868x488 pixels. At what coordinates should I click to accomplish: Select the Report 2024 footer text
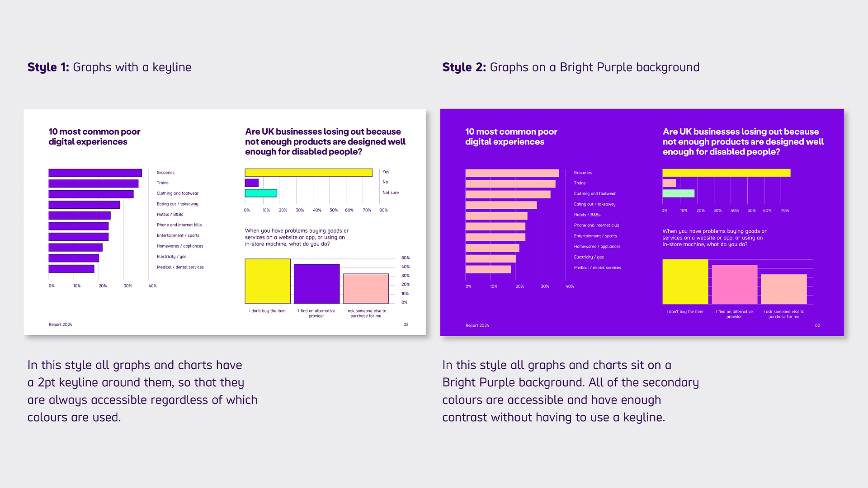(60, 324)
